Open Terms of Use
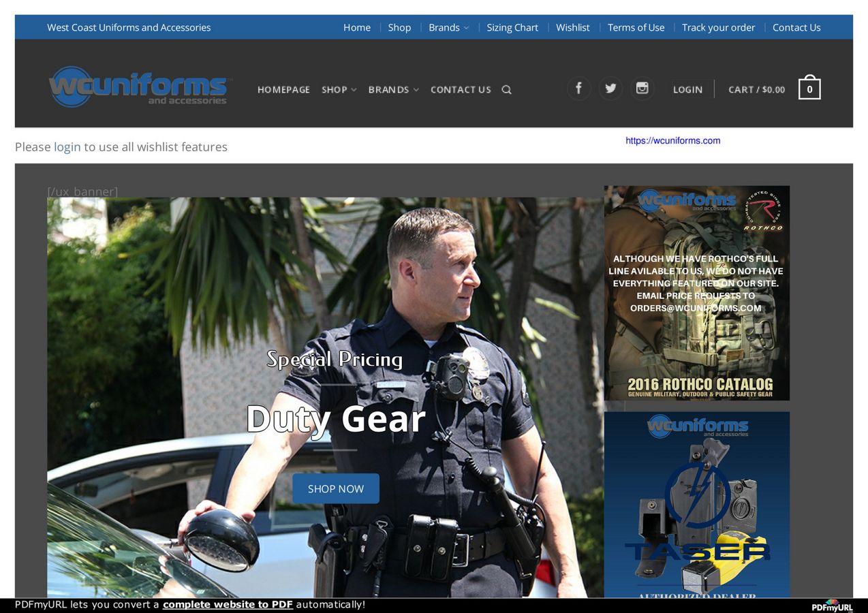This screenshot has height=613, width=868. [636, 27]
